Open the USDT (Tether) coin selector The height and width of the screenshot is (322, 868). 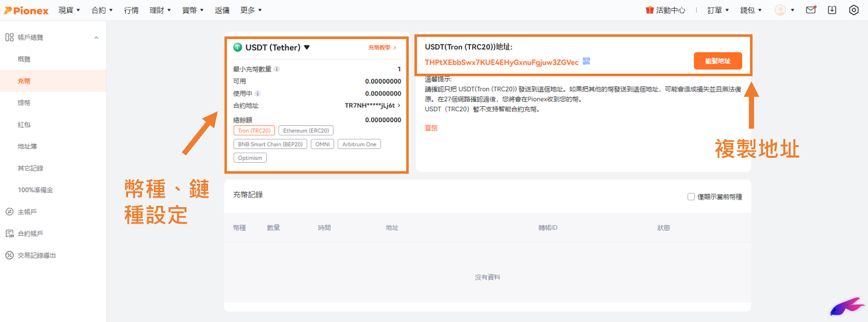pyautogui.click(x=277, y=48)
